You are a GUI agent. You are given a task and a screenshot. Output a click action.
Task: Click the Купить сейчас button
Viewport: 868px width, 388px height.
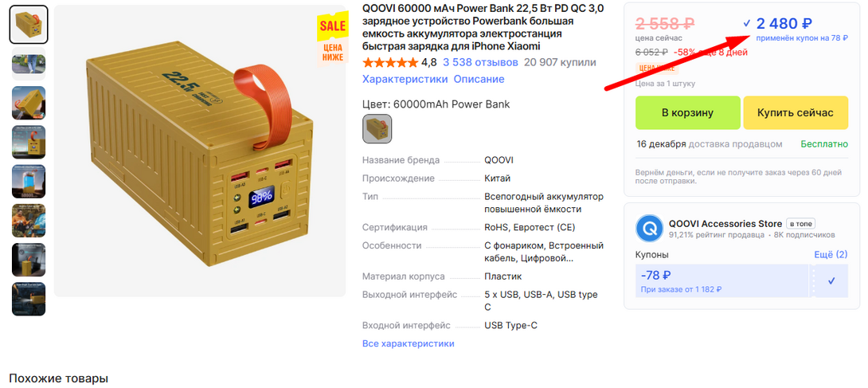click(796, 113)
